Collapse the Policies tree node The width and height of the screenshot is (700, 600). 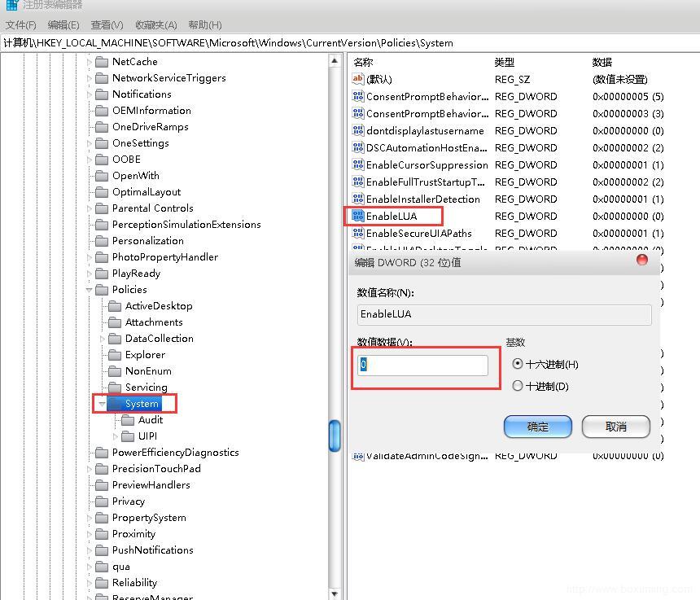tap(90, 290)
